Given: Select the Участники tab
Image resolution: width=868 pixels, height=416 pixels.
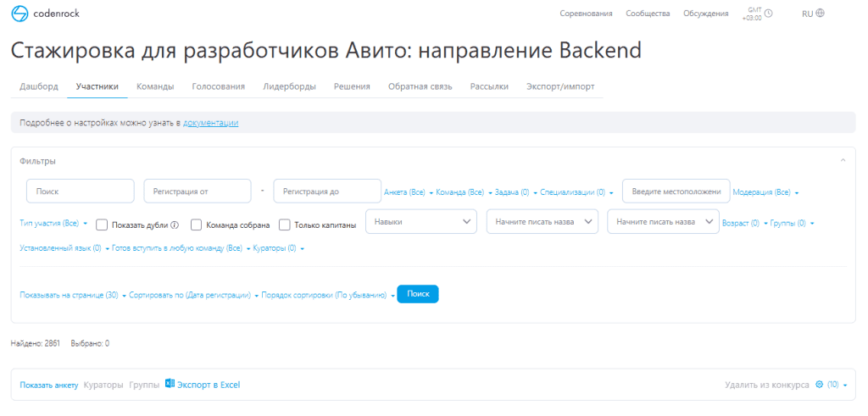Looking at the screenshot, I should click(97, 86).
